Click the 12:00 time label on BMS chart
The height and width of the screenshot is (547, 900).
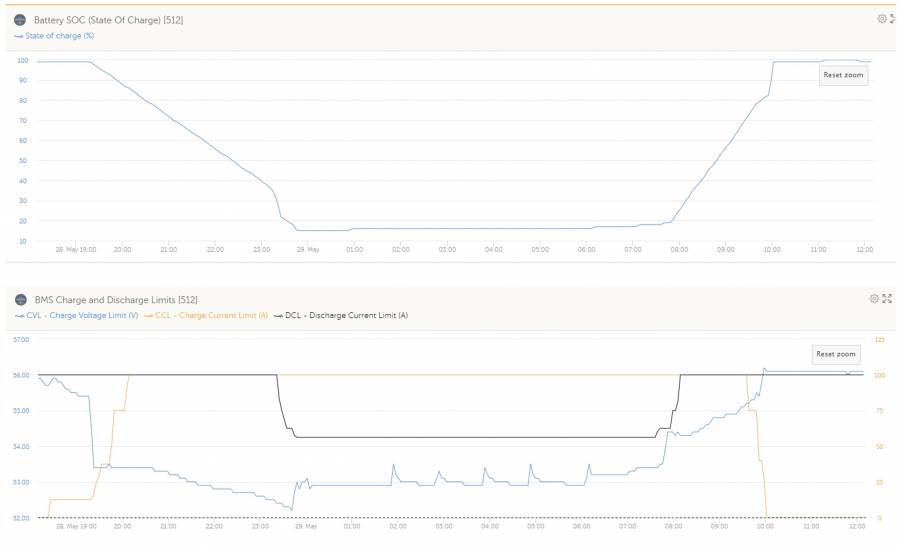[x=857, y=526]
